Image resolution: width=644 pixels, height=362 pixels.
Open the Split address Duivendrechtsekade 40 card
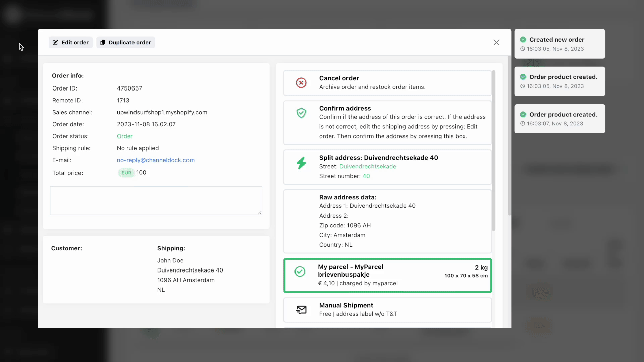387,167
